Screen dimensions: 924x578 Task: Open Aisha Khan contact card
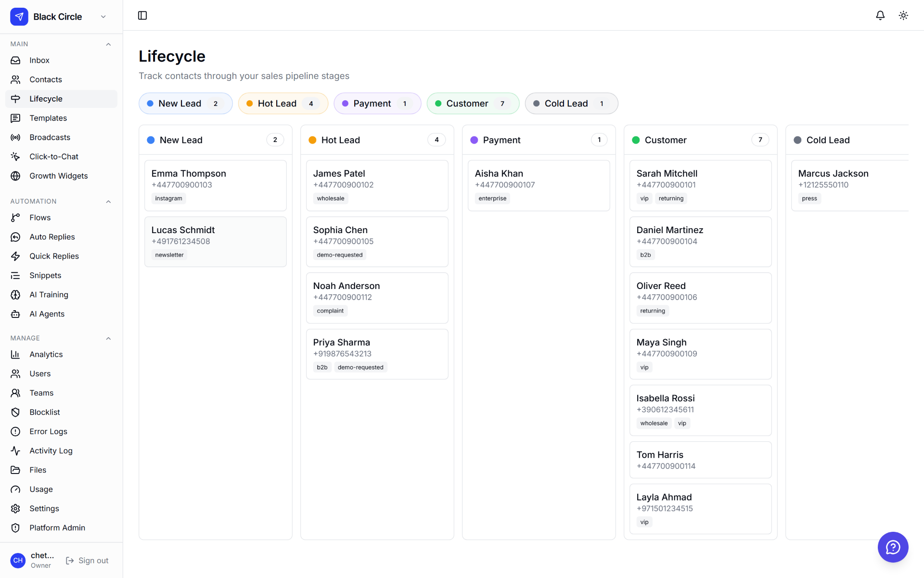point(539,185)
